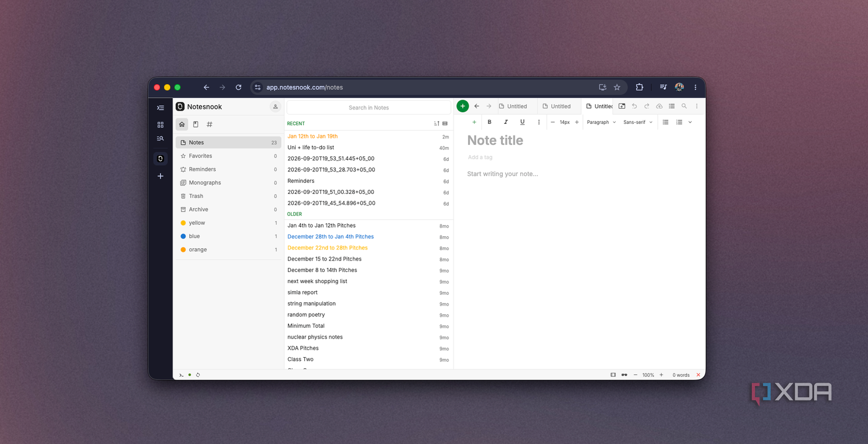Insert a numbered list
868x444 pixels.
pos(679,122)
